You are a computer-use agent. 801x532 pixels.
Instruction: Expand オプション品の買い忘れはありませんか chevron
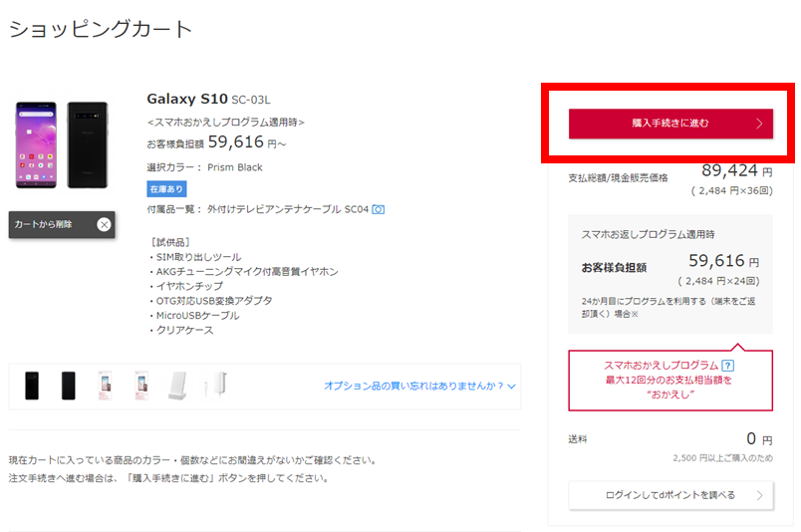[x=511, y=387]
